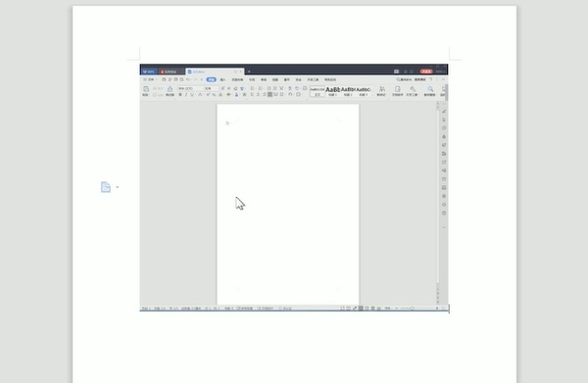Switch to the first WPS home tab in the title bar

[149, 72]
